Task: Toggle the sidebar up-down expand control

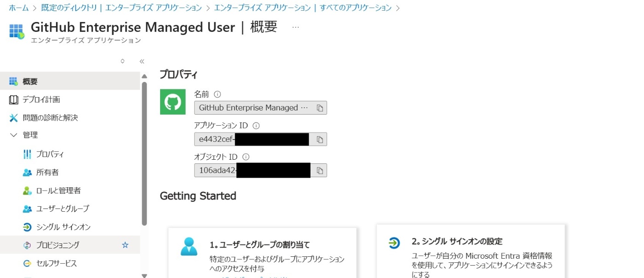Action: click(x=122, y=61)
